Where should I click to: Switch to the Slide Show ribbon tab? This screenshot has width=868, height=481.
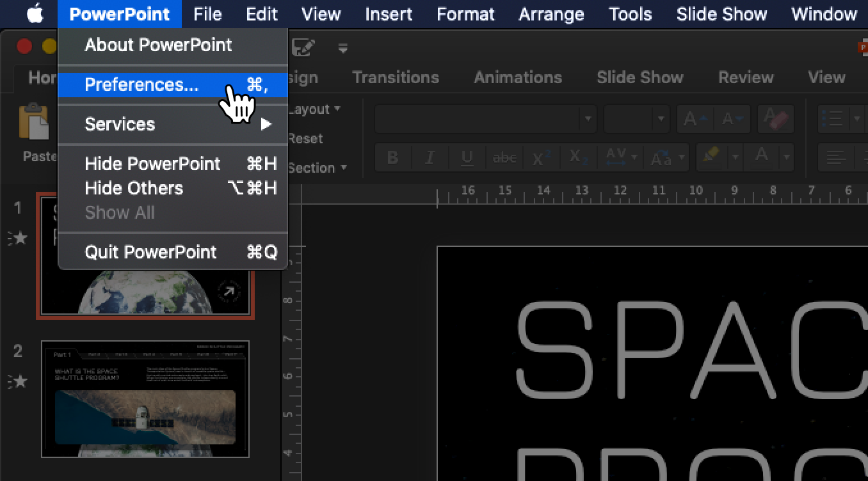click(x=640, y=77)
